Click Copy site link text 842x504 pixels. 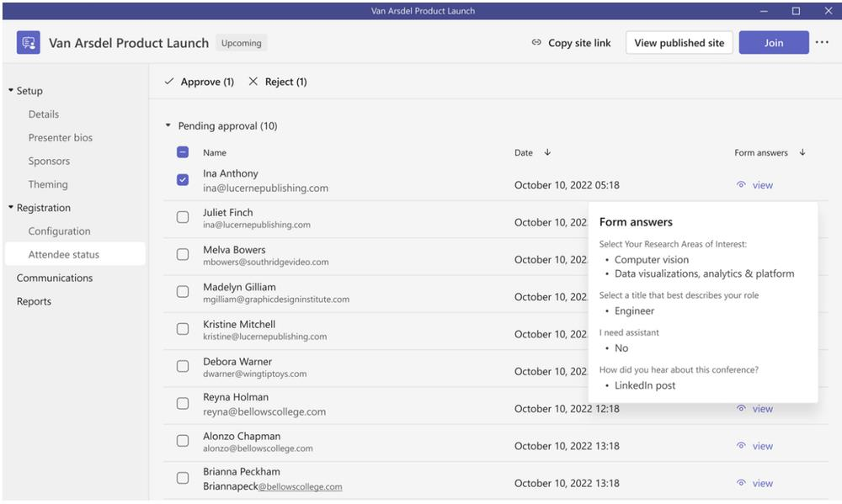pyautogui.click(x=579, y=43)
